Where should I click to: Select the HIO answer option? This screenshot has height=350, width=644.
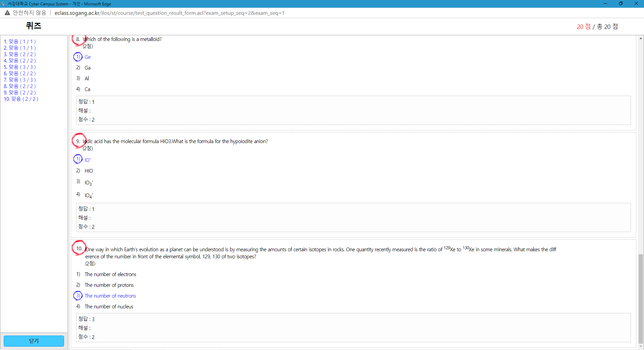(x=89, y=171)
